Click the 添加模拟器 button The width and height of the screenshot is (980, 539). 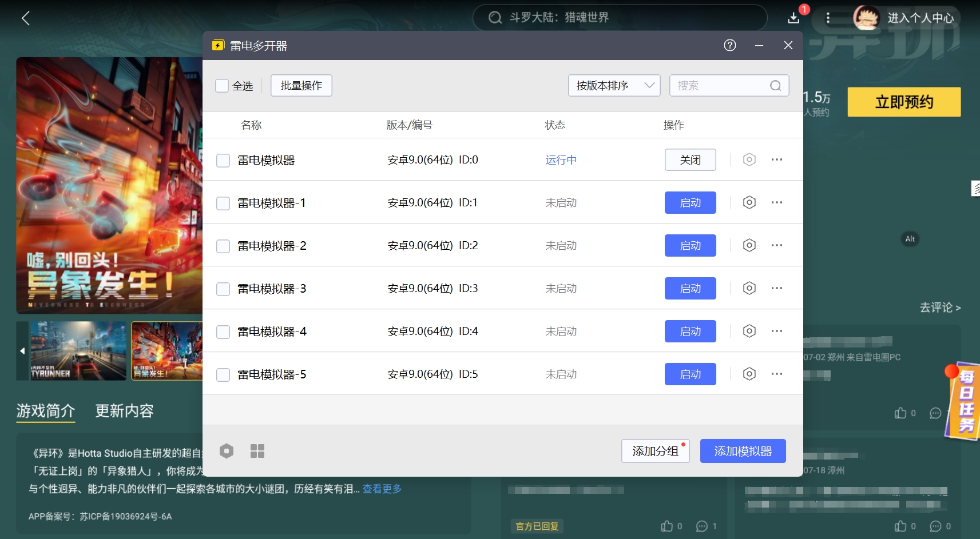[x=743, y=450]
